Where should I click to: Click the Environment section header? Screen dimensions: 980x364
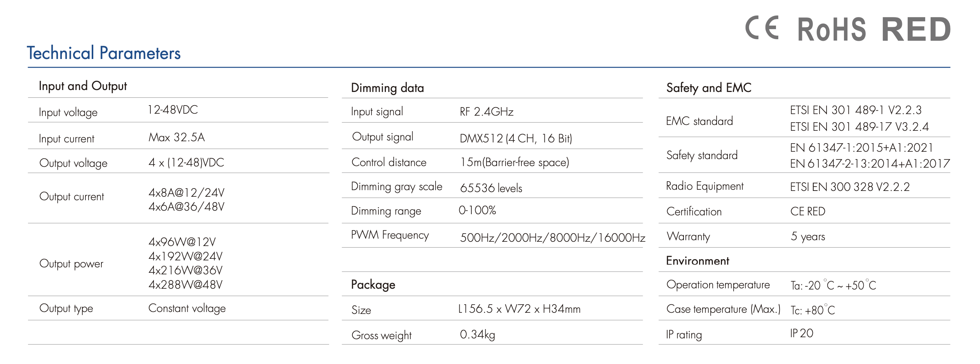click(698, 260)
